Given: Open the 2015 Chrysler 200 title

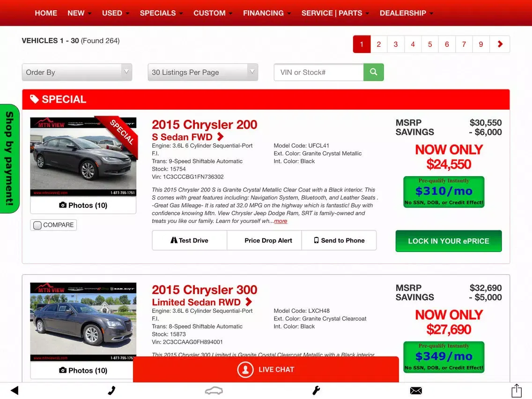Looking at the screenshot, I should coord(205,125).
